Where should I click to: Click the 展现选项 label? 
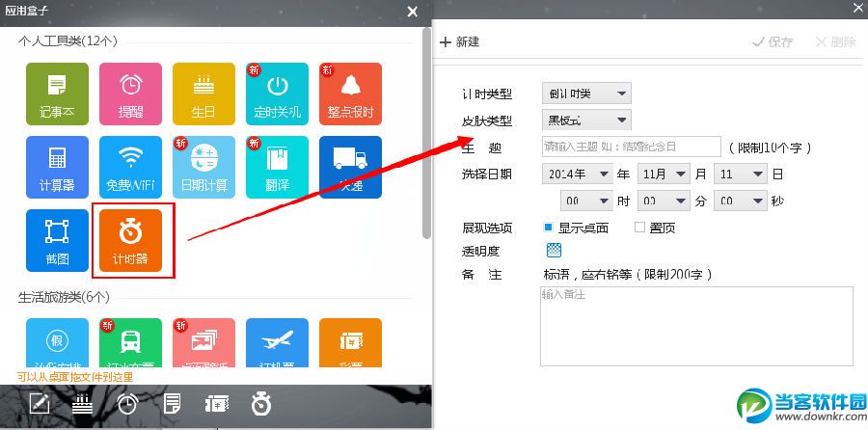point(487,228)
